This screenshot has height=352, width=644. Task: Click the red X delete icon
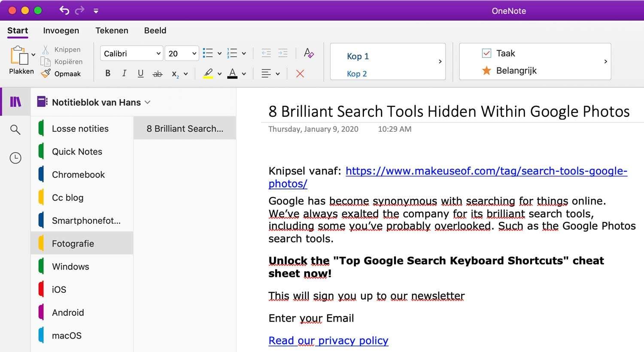[300, 74]
